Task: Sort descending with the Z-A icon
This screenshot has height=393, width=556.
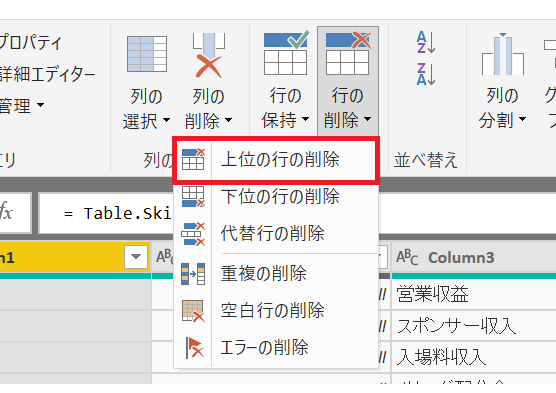Action: (426, 74)
